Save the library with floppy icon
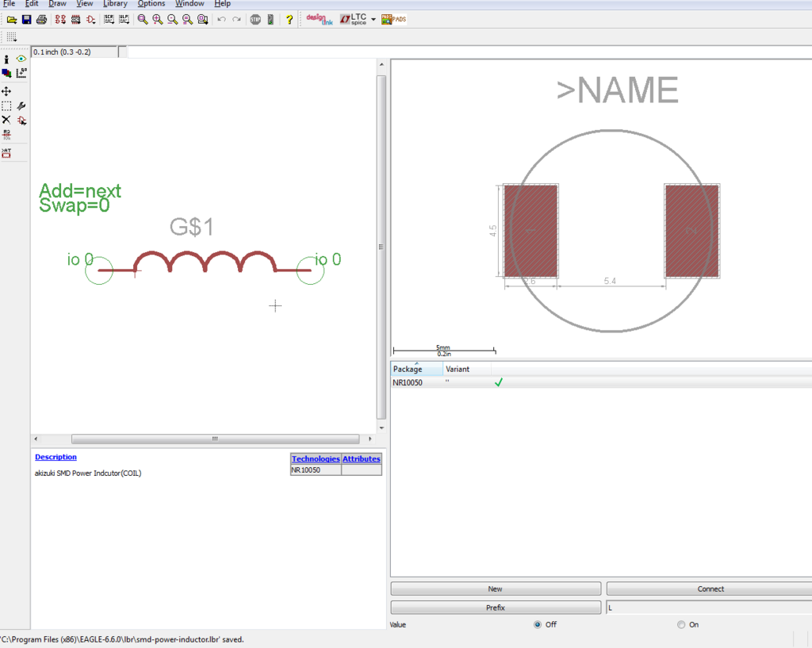This screenshot has width=812, height=648. [x=26, y=20]
